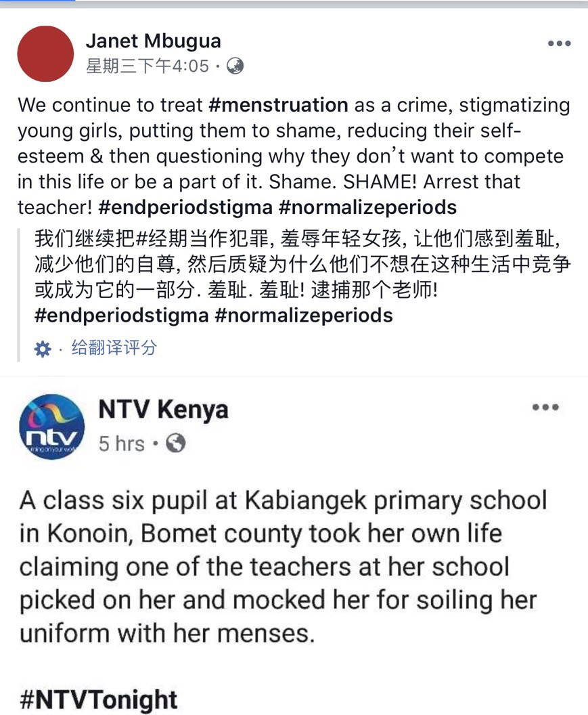Click the 给翻译评分 rate translation link

coord(114,348)
